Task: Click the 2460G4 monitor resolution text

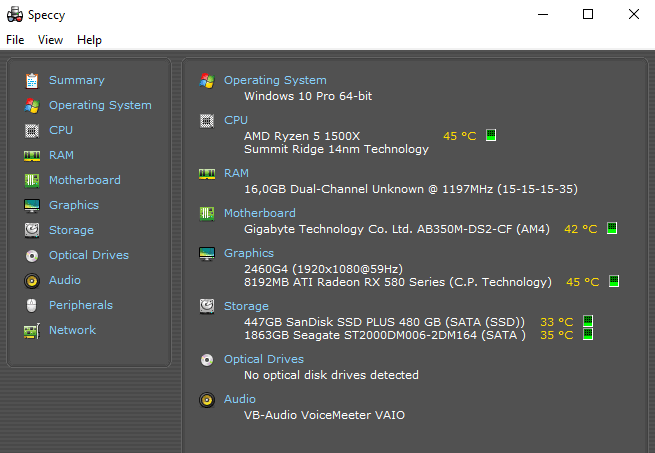Action: point(323,269)
